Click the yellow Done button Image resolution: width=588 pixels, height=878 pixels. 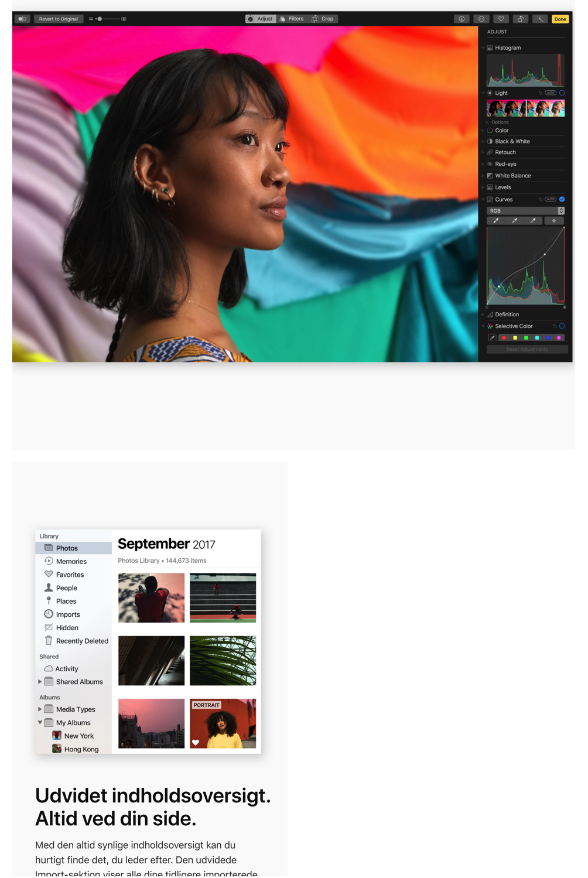coord(560,19)
